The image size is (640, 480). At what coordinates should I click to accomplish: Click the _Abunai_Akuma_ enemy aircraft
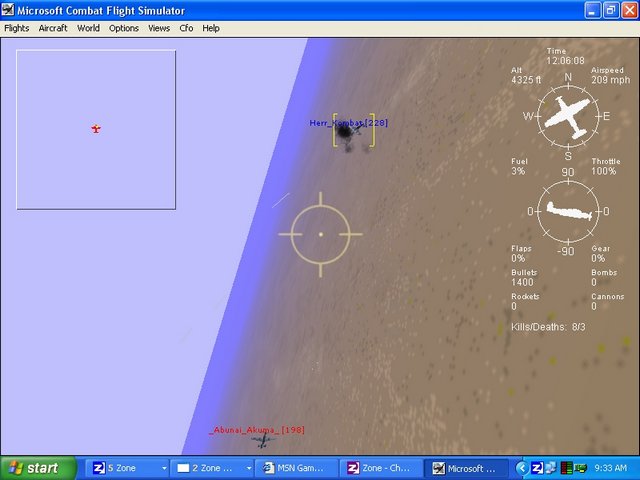[x=263, y=441]
